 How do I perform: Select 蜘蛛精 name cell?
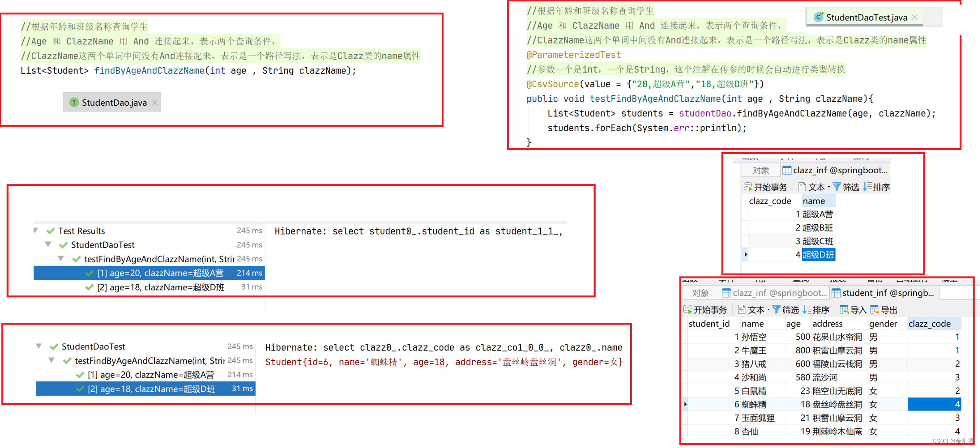(x=762, y=404)
